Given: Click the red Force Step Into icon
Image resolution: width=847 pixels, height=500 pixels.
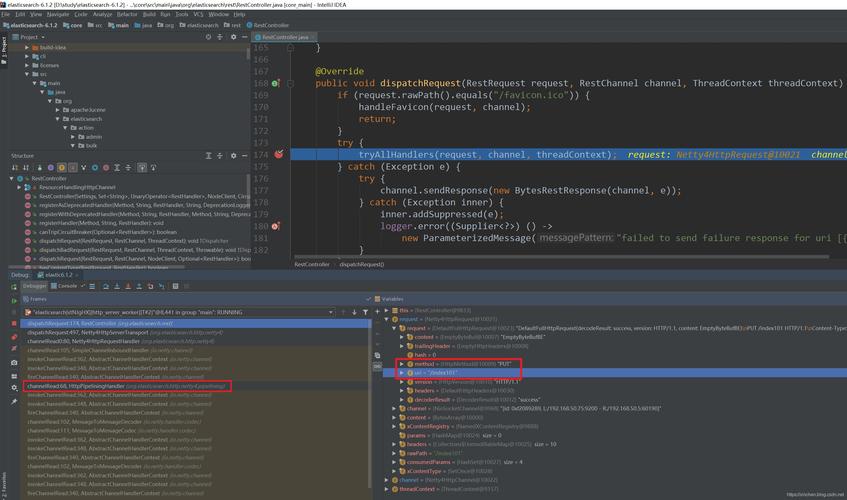Looking at the screenshot, I should [x=128, y=286].
